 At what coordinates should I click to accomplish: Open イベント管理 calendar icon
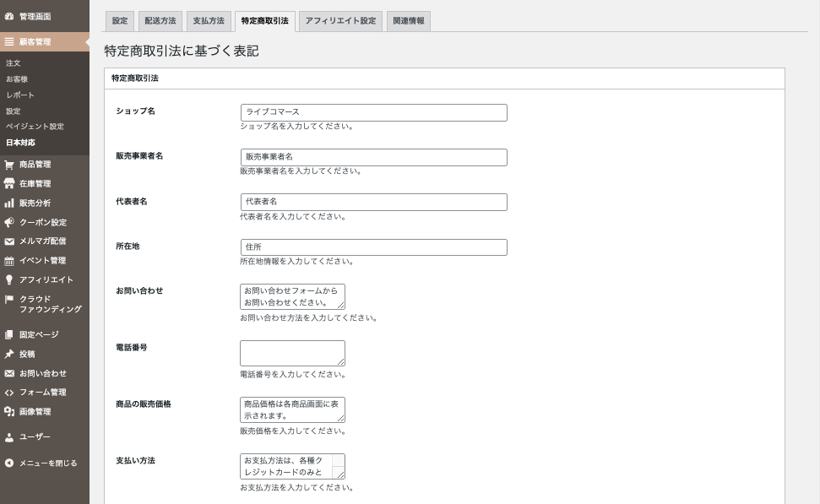click(x=9, y=261)
